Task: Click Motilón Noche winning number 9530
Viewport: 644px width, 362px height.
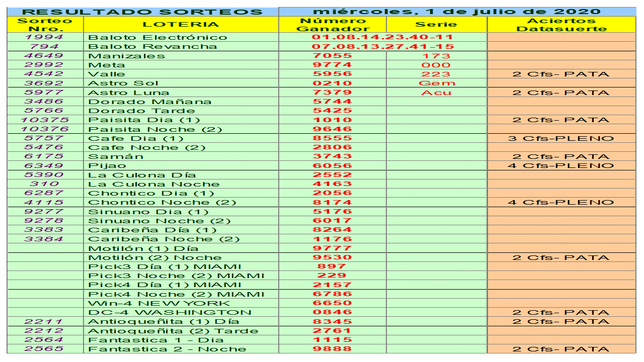Action: 333,257
